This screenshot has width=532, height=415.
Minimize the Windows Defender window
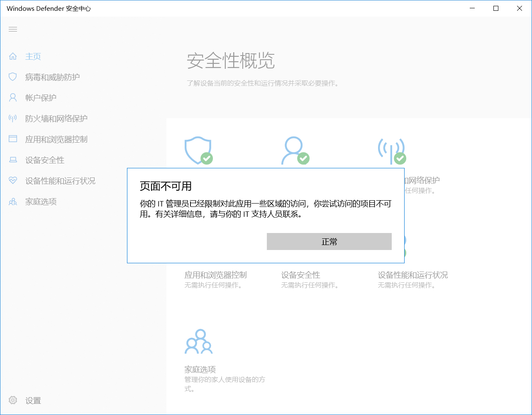point(472,8)
